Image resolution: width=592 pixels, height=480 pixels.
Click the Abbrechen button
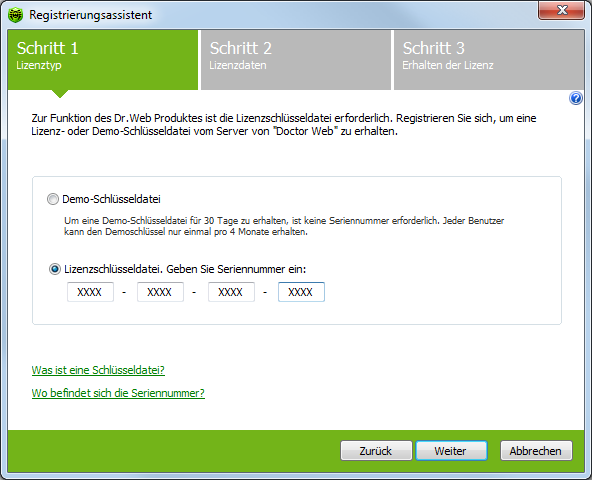pos(536,451)
